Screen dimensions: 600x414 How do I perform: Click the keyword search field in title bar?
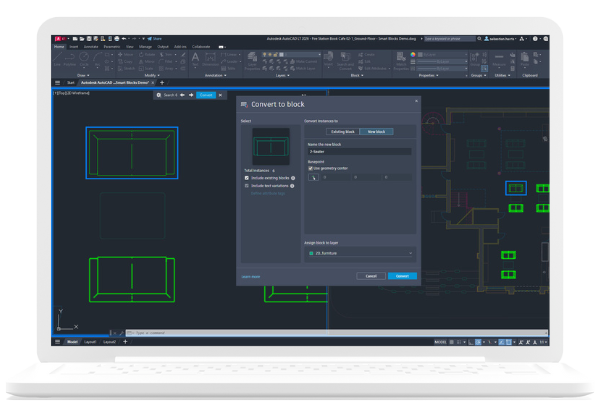point(450,39)
